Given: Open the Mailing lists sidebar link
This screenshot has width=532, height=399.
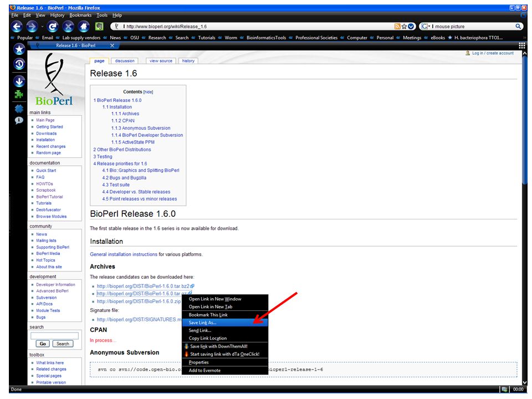Looking at the screenshot, I should 46,241.
